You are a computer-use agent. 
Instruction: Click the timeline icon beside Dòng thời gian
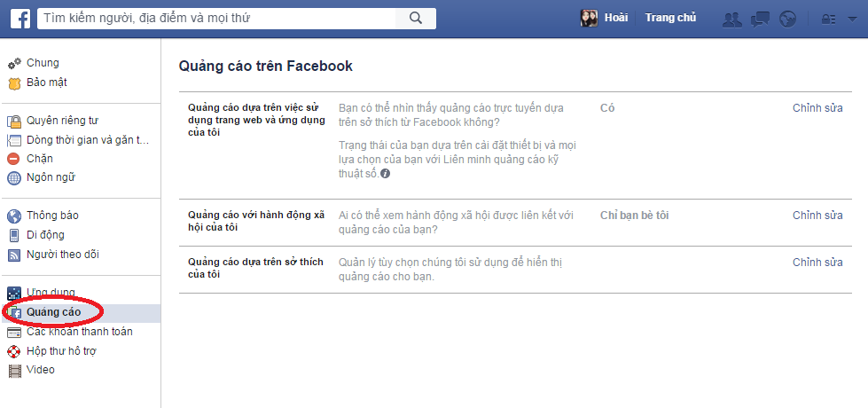[x=14, y=141]
